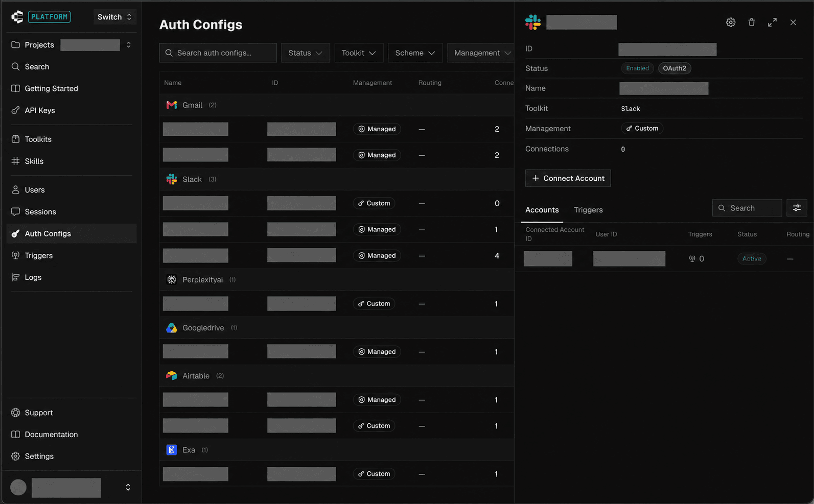Switch to the Triggers tab in detail panel

coord(588,210)
